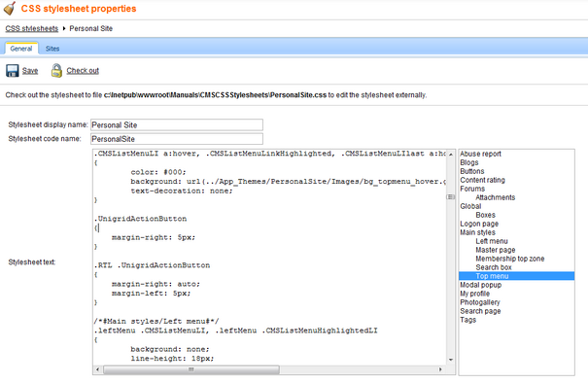Select Photogallery in bookmarks list
The height and width of the screenshot is (383, 588).
coord(480,302)
